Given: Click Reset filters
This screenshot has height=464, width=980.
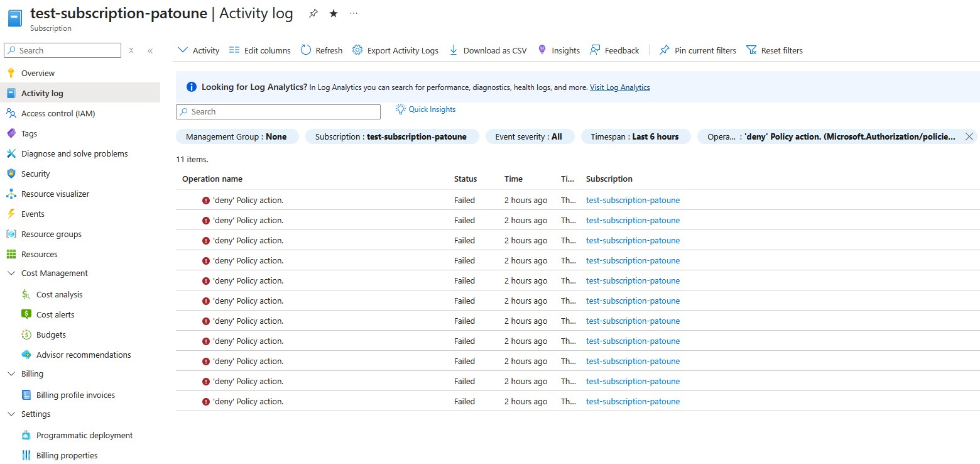Looking at the screenshot, I should 775,50.
